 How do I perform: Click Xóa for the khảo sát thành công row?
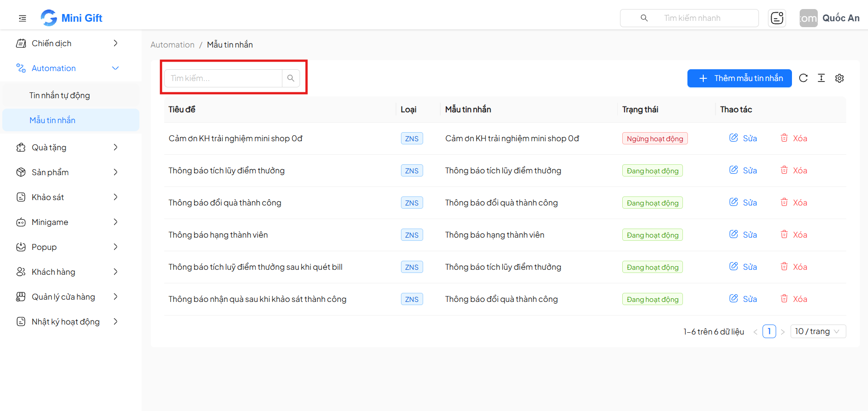click(x=794, y=299)
